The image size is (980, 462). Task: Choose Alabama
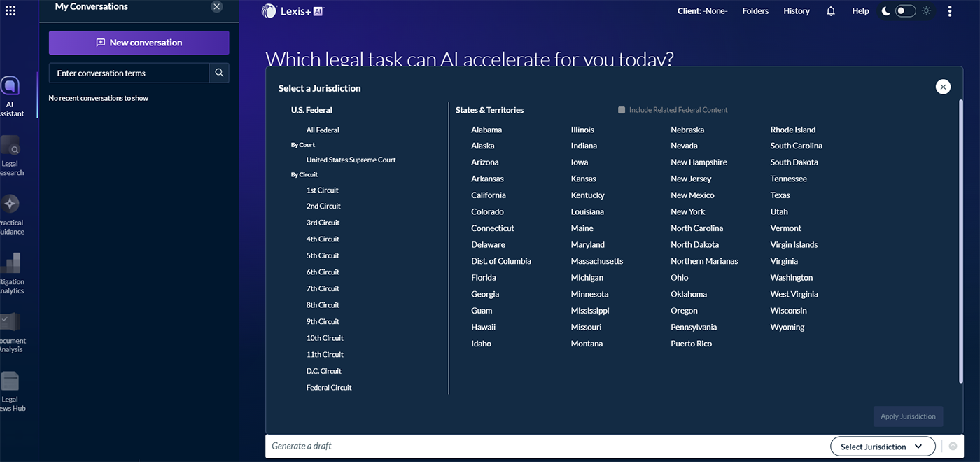click(x=486, y=130)
